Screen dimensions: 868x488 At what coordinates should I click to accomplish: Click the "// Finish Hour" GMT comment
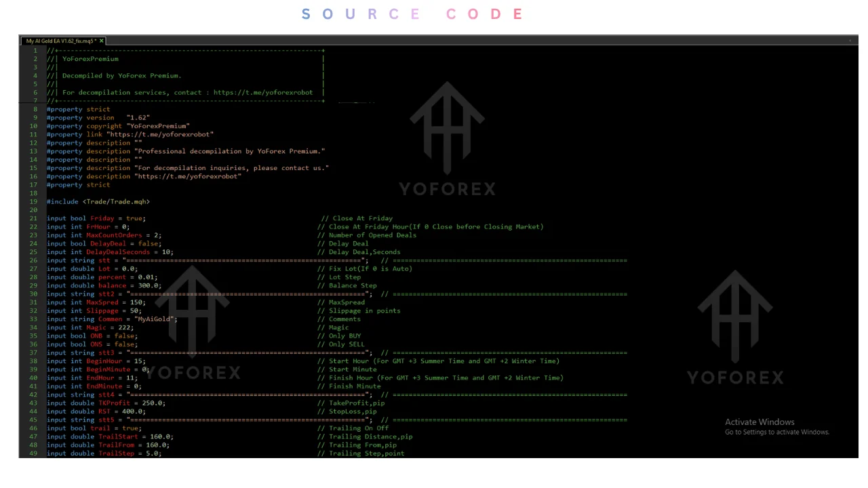pos(440,378)
